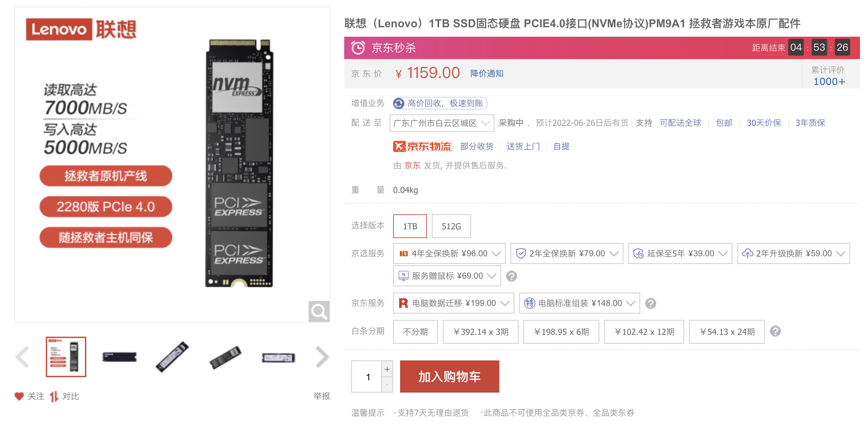
Task: Show previous thumbnails with left arrow
Action: click(x=22, y=357)
